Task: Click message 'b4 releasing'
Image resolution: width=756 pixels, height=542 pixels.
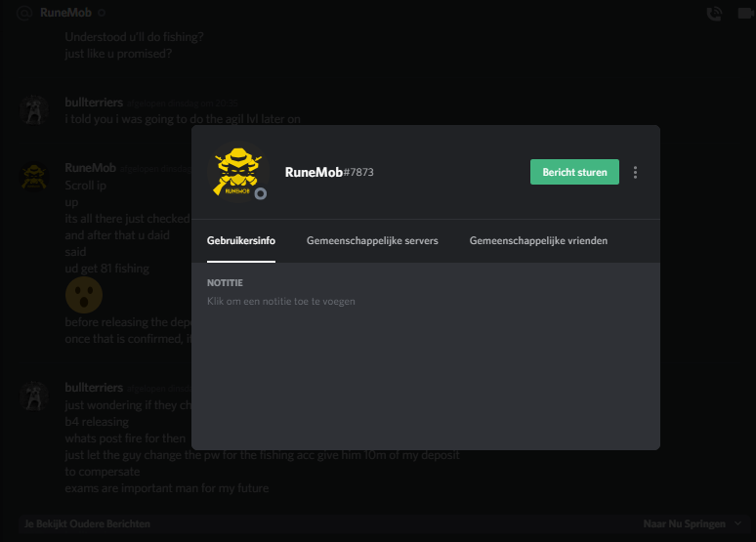Action: point(97,422)
